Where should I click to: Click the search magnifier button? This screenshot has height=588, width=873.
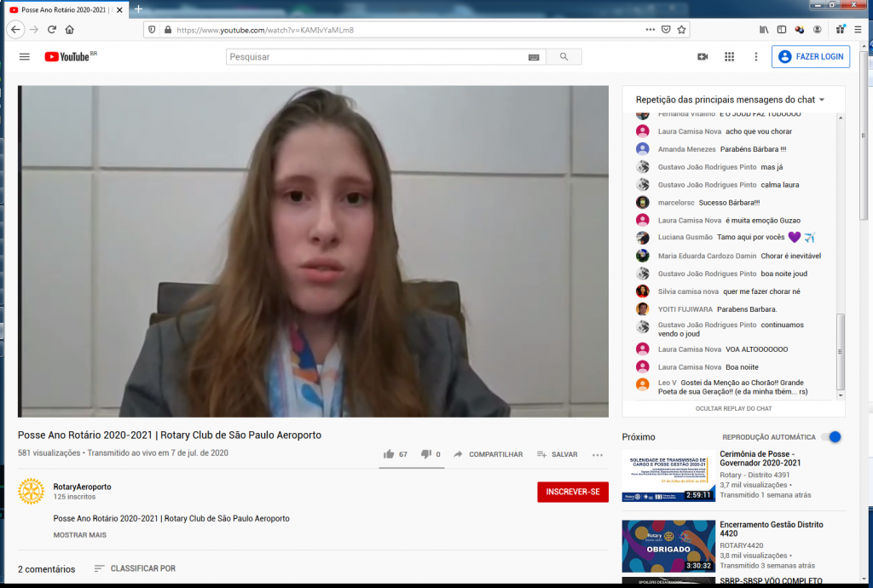click(564, 57)
